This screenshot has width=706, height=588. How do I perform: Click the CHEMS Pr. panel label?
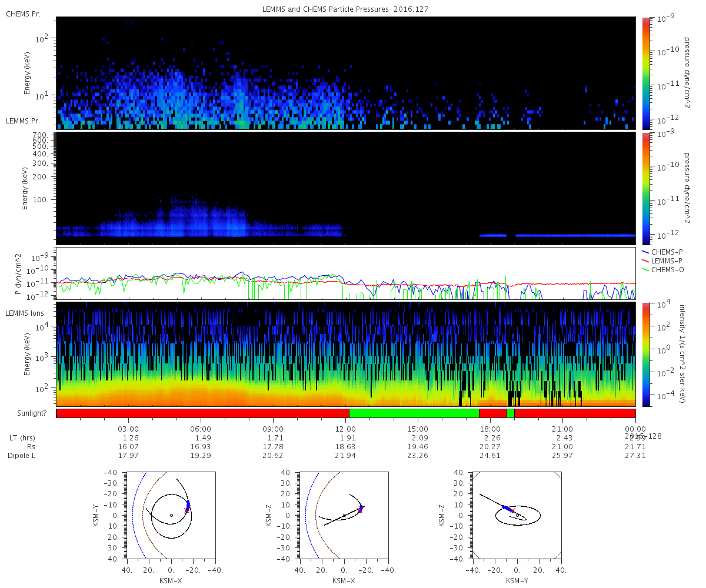pyautogui.click(x=23, y=14)
